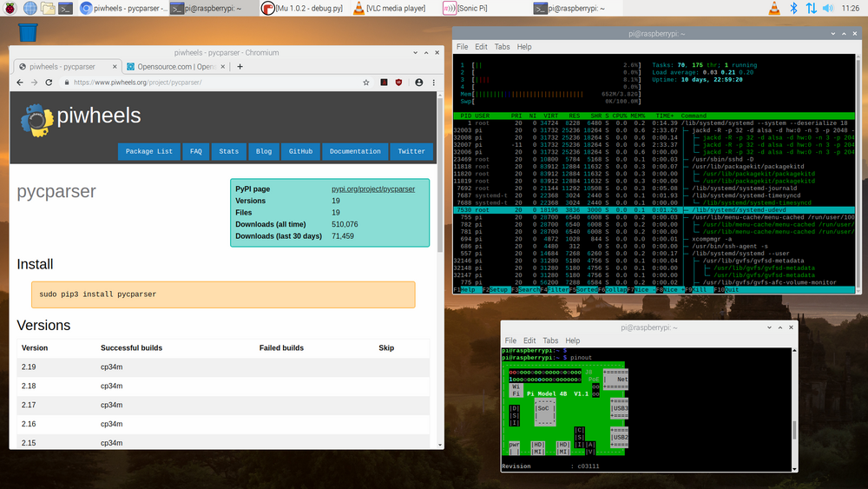868x489 pixels.
Task: Click the piwheels logo
Action: 81,118
